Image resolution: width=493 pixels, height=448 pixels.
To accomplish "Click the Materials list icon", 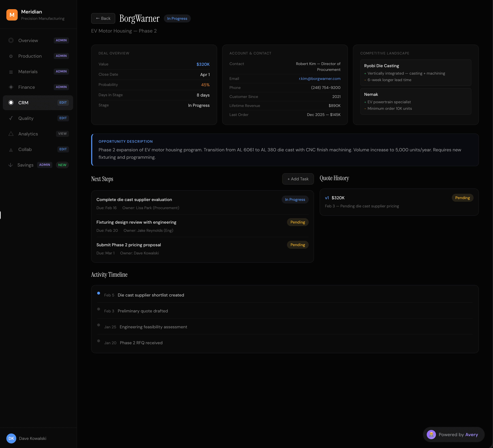I will coord(11,72).
